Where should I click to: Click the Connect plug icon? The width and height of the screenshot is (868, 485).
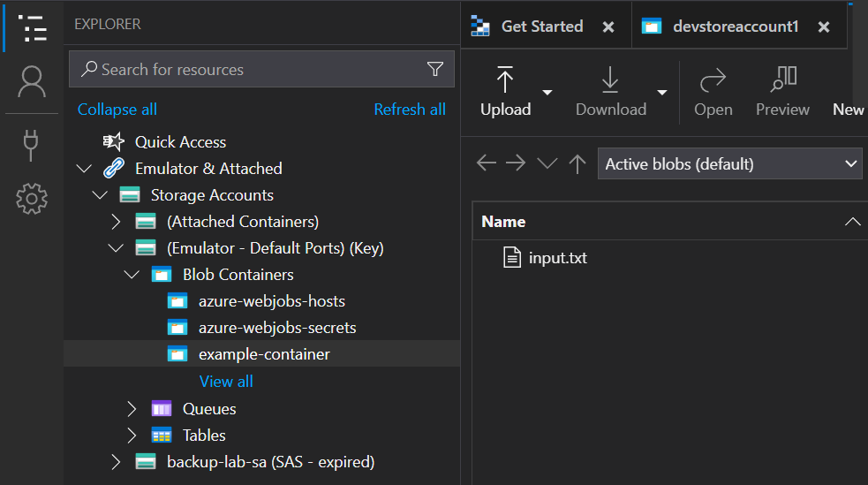click(32, 145)
